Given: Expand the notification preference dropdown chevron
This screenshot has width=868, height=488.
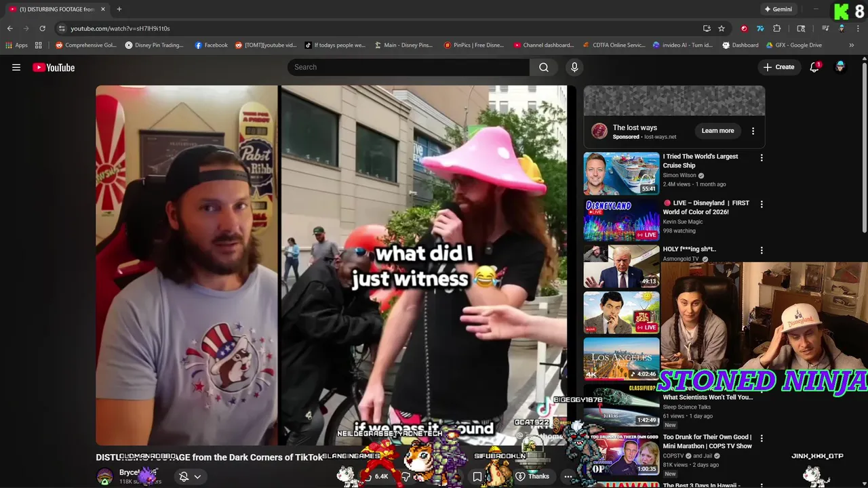Looking at the screenshot, I should tap(197, 476).
